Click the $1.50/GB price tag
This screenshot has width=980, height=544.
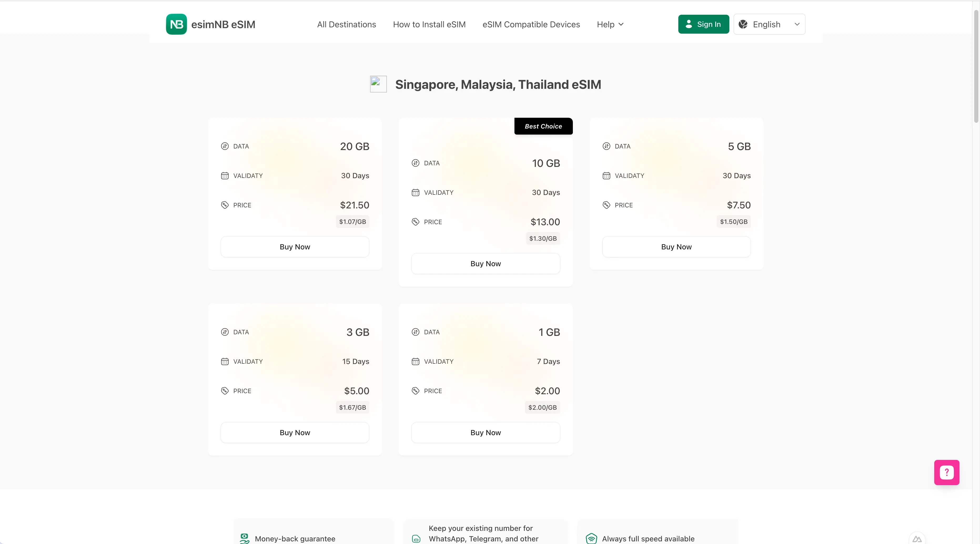coord(734,222)
